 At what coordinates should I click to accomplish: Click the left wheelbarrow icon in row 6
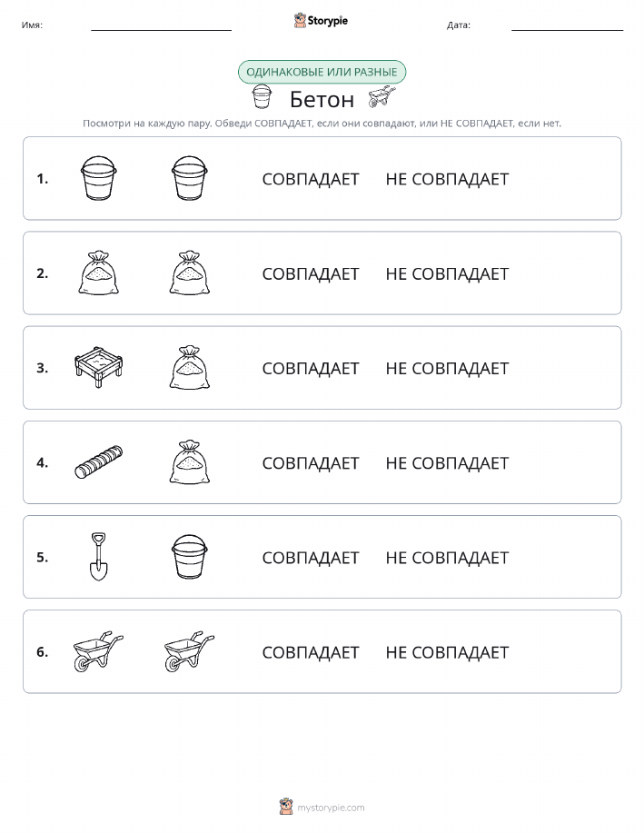pyautogui.click(x=98, y=651)
